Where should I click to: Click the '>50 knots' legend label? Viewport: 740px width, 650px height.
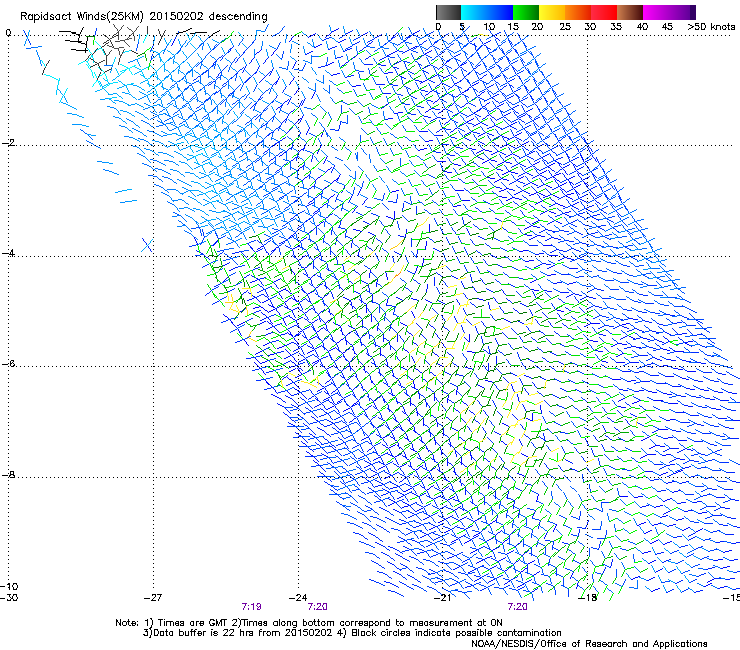[711, 26]
